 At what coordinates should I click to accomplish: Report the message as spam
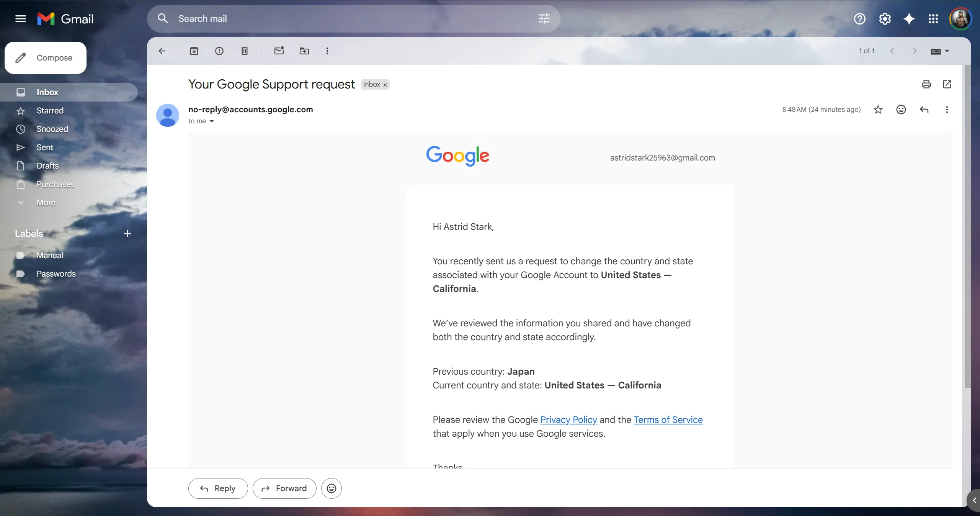(219, 51)
